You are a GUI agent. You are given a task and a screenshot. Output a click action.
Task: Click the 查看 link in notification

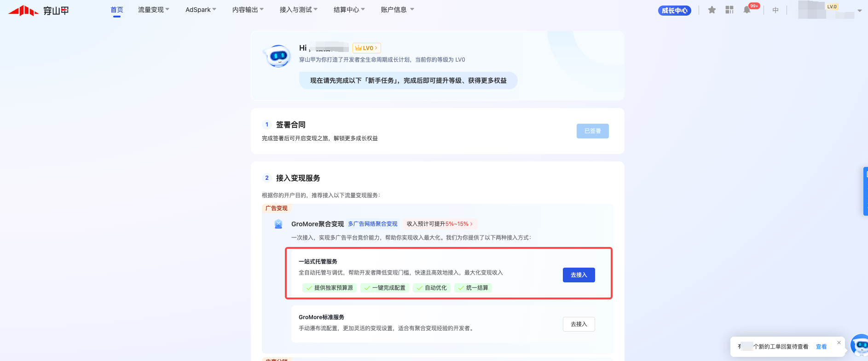coord(821,347)
